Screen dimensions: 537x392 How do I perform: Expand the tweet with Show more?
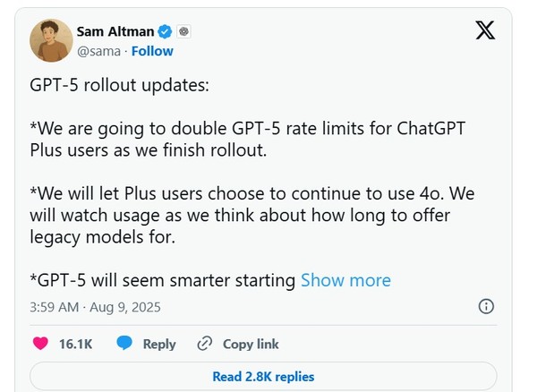pyautogui.click(x=345, y=280)
